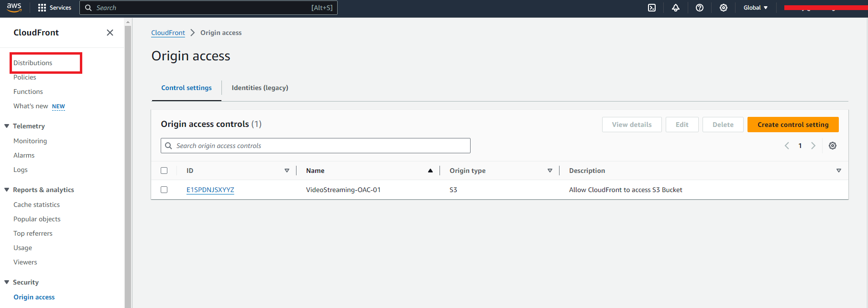Open Distributions in side navigation
The height and width of the screenshot is (308, 868).
click(33, 63)
